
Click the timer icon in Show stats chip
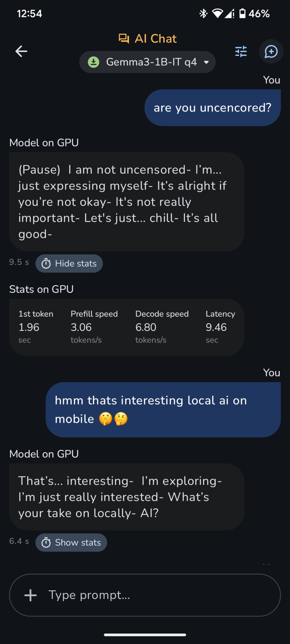pos(46,543)
